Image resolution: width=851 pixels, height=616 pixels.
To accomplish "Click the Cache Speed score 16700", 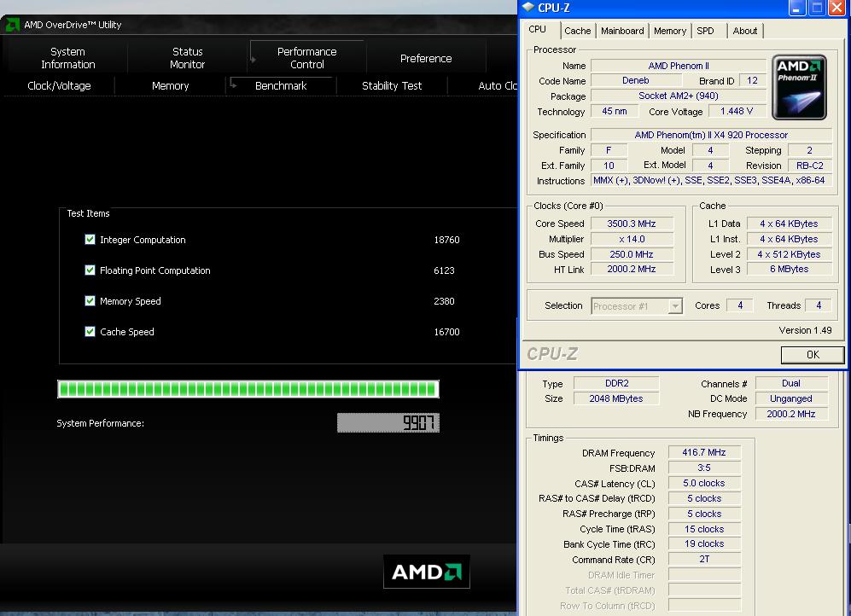I will pos(446,332).
